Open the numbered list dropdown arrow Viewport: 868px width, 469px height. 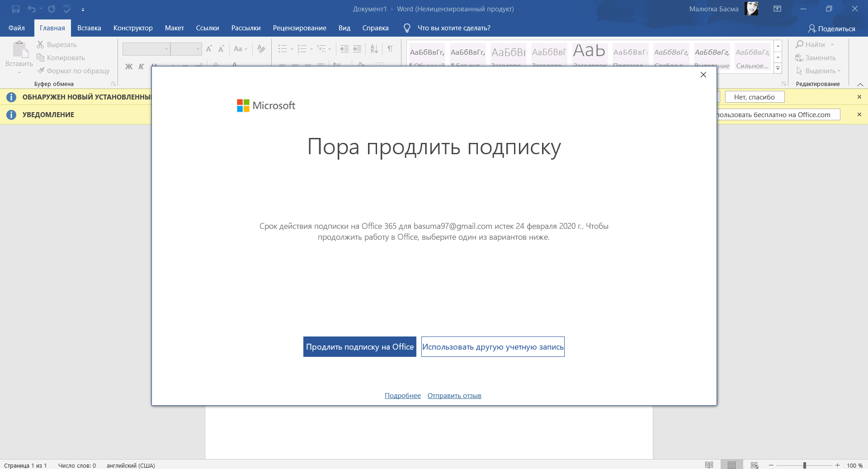311,49
